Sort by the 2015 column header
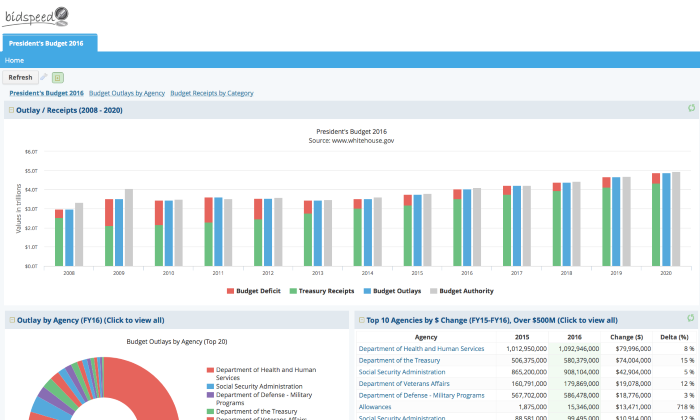This screenshot has width=700, height=420. [x=522, y=337]
